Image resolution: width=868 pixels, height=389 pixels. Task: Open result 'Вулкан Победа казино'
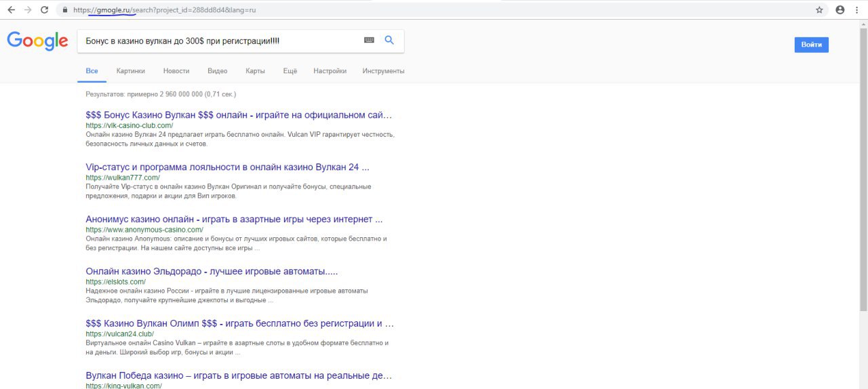pyautogui.click(x=239, y=375)
